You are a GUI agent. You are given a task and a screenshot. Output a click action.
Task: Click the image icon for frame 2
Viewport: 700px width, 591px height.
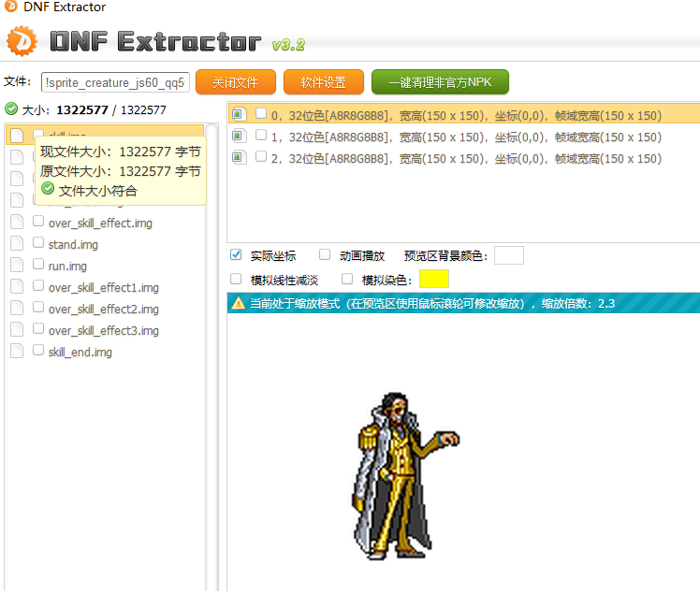(x=239, y=157)
